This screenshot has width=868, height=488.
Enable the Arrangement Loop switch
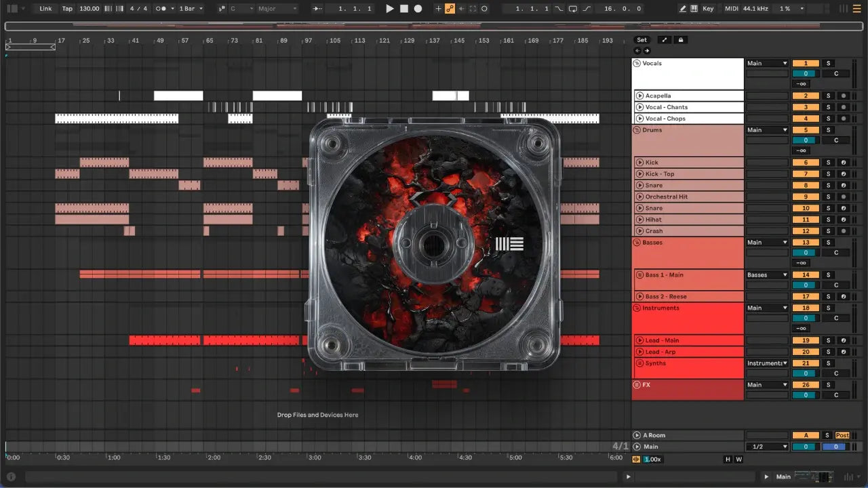click(x=573, y=9)
